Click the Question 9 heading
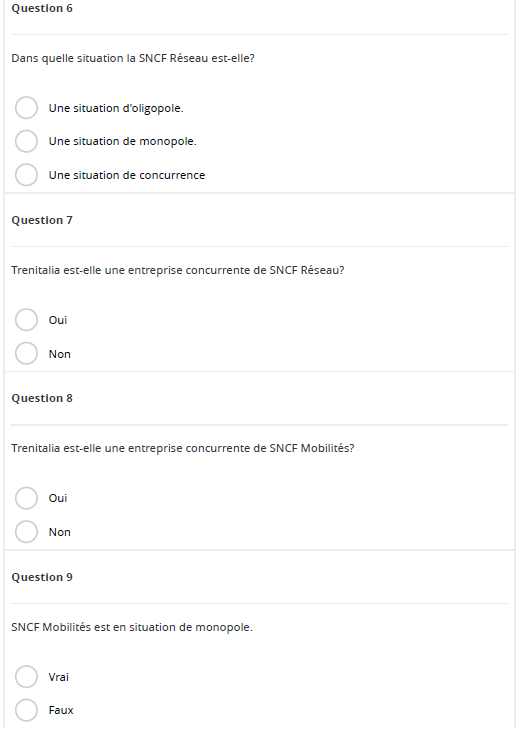The width and height of the screenshot is (520, 732). point(42,577)
